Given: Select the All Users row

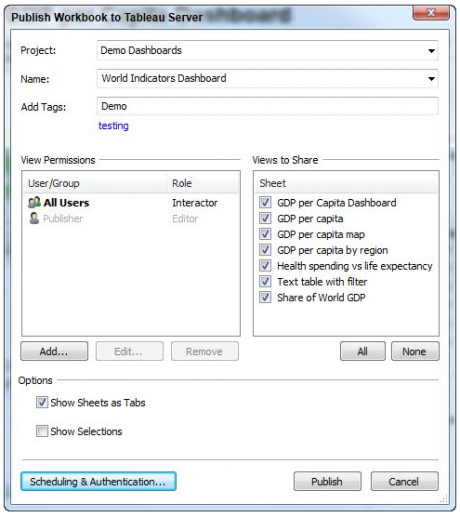Looking at the screenshot, I should click(x=131, y=203).
